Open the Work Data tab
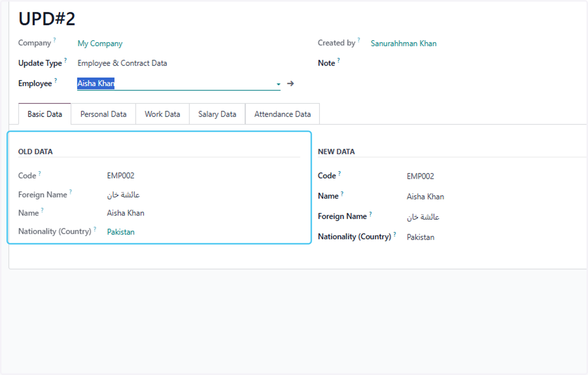Screen dimensions: 588x375 click(162, 114)
